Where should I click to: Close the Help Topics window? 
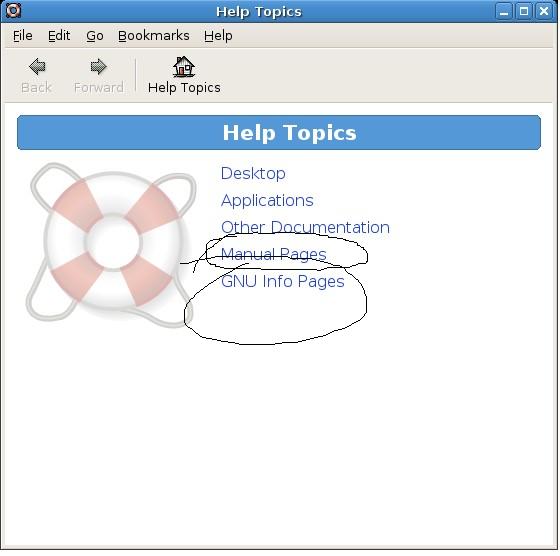(x=544, y=11)
